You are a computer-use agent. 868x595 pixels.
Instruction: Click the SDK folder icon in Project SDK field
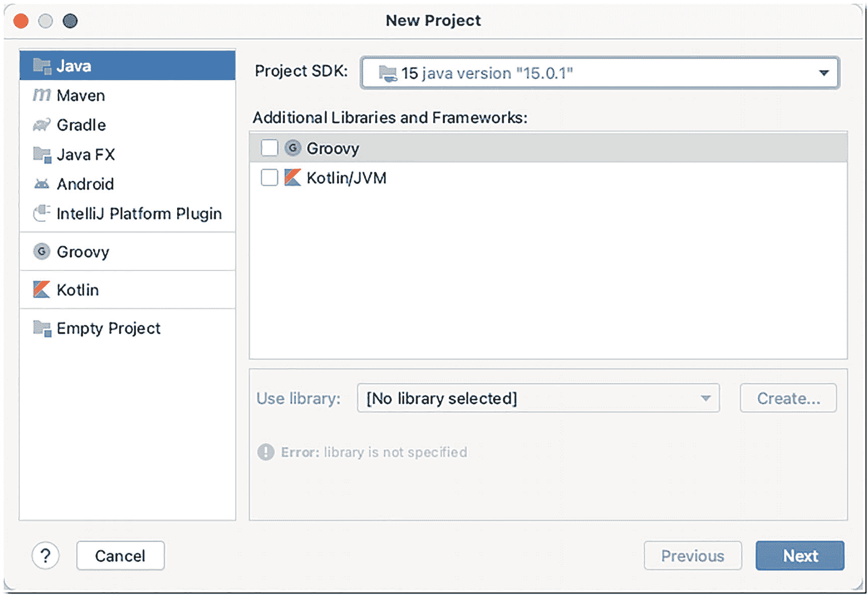pyautogui.click(x=388, y=73)
